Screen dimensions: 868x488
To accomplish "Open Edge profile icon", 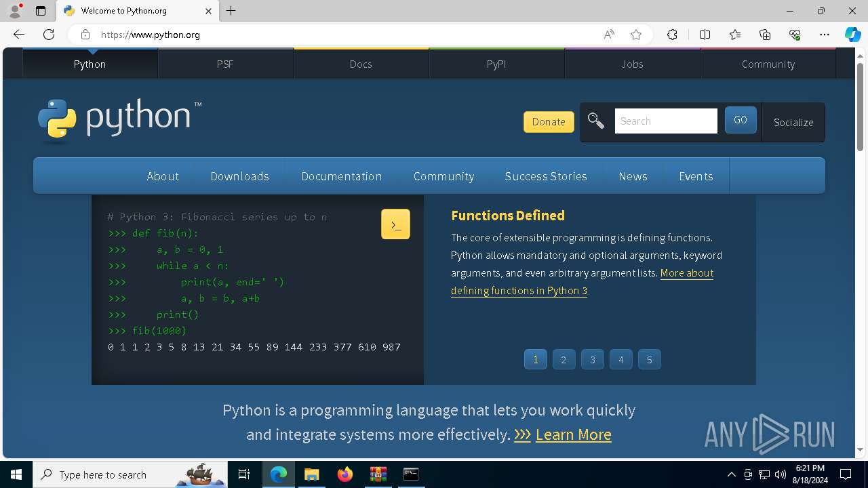I will pyautogui.click(x=15, y=11).
